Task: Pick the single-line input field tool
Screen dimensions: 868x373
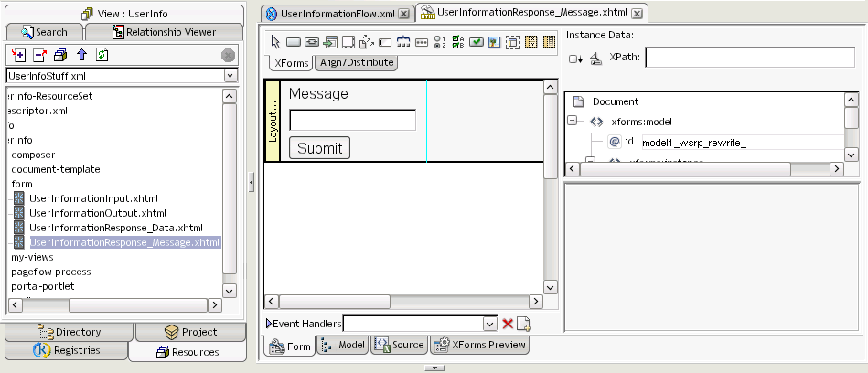Action: click(x=385, y=42)
